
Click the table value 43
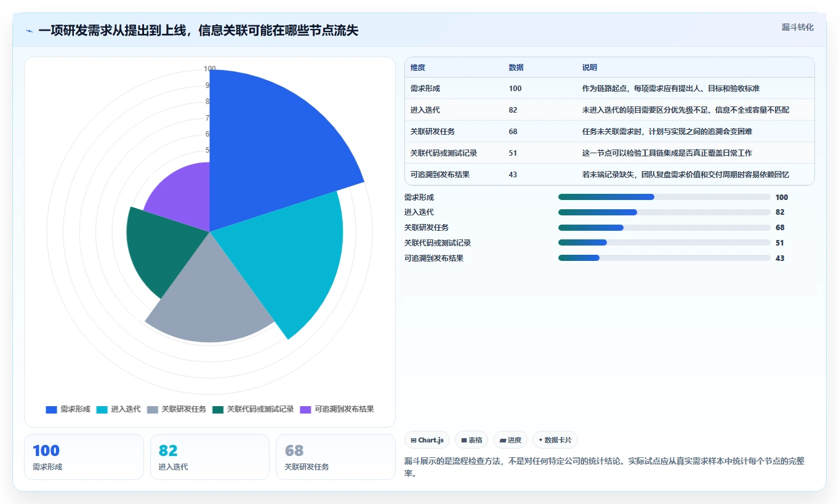(513, 175)
